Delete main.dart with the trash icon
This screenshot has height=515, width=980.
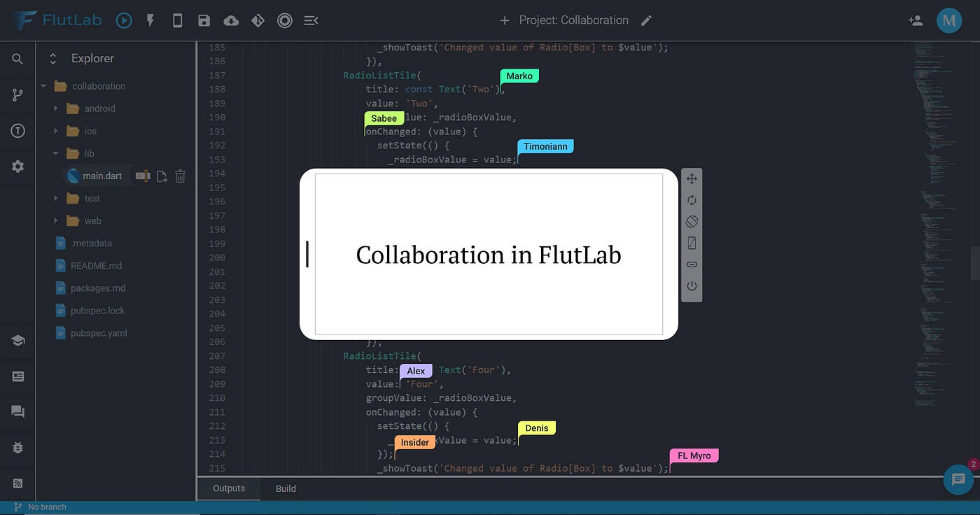(x=180, y=176)
